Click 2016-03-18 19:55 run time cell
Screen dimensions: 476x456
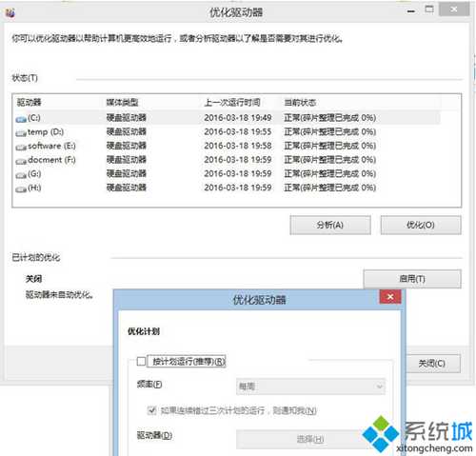(238, 131)
